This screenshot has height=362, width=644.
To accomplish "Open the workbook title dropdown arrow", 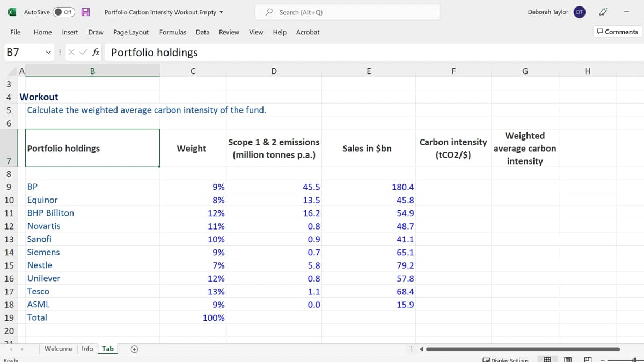I will (221, 12).
